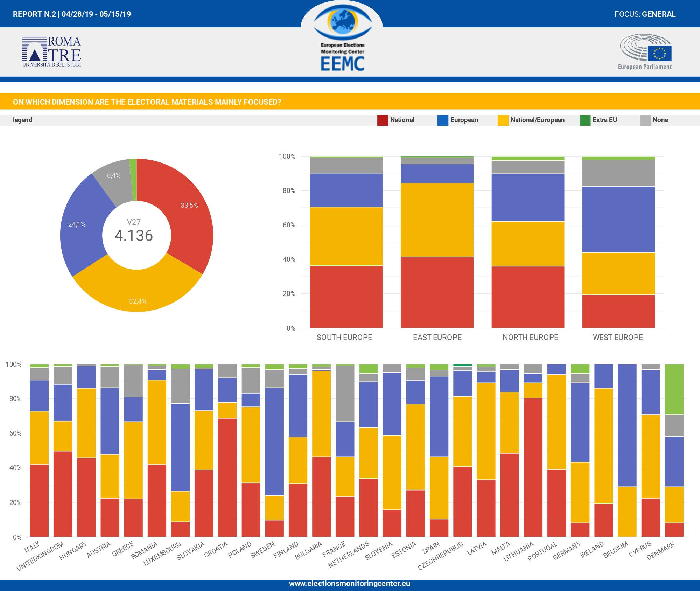Image resolution: width=700 pixels, height=591 pixels.
Task: Click the red segment of Lithuania bar
Action: tap(533, 467)
